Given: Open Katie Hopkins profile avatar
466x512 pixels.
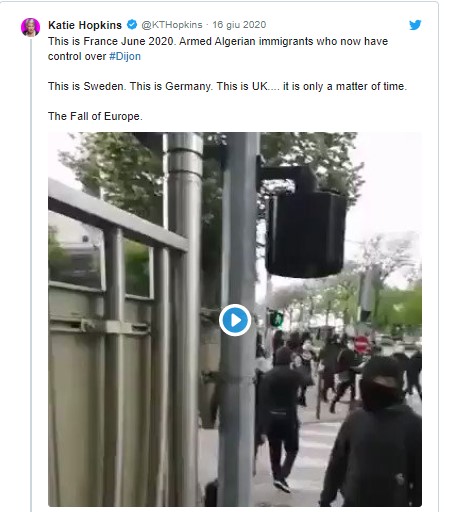Looking at the screenshot, I should pos(30,27).
